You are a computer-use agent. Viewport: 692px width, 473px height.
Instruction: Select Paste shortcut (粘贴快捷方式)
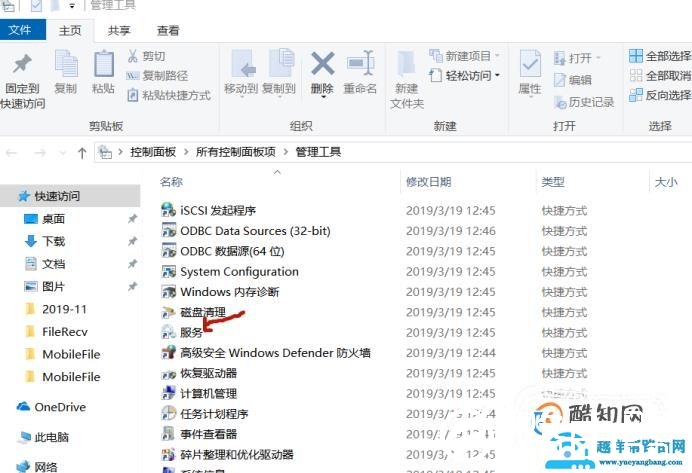pos(169,95)
